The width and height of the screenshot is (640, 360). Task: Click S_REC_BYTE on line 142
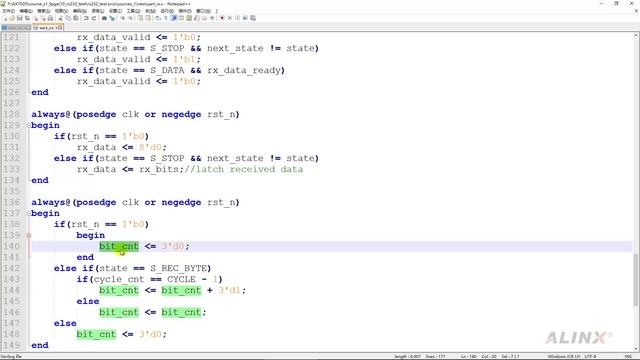point(178,268)
